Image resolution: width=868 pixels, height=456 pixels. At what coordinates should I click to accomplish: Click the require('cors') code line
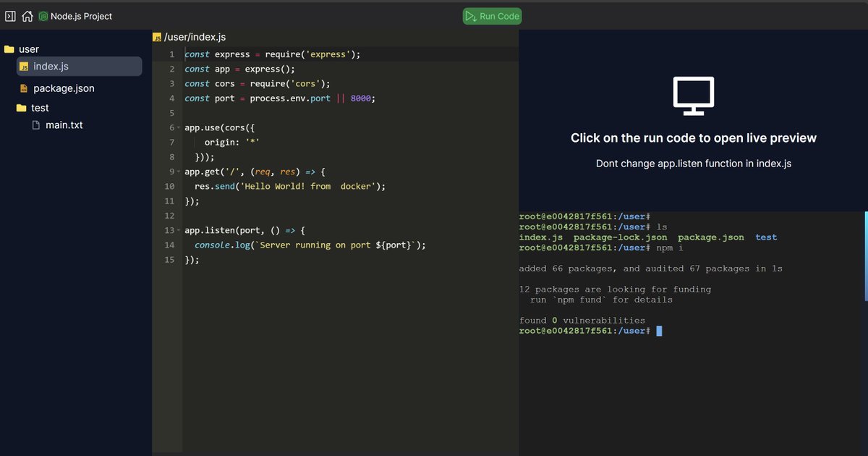click(x=258, y=83)
